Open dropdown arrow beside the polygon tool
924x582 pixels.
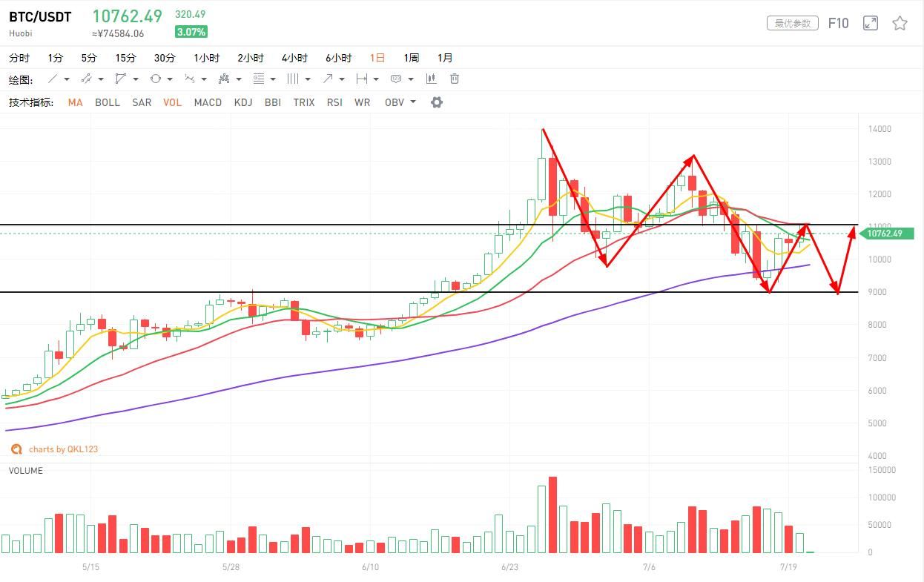coord(135,79)
